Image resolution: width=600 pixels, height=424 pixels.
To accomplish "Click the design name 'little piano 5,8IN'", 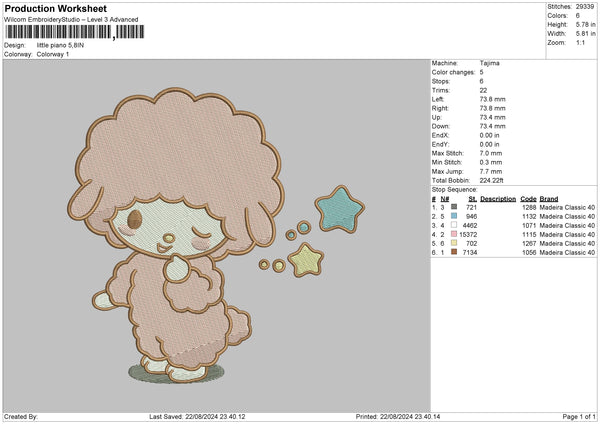I will (60, 45).
